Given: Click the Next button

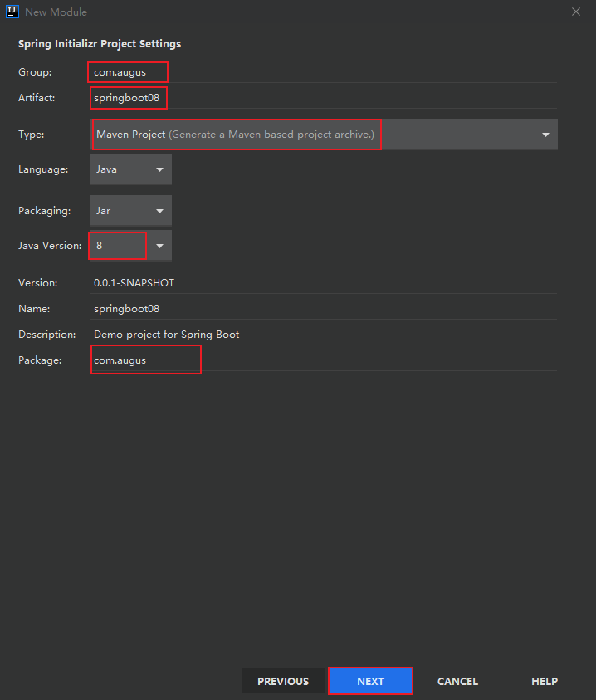Looking at the screenshot, I should (x=370, y=681).
